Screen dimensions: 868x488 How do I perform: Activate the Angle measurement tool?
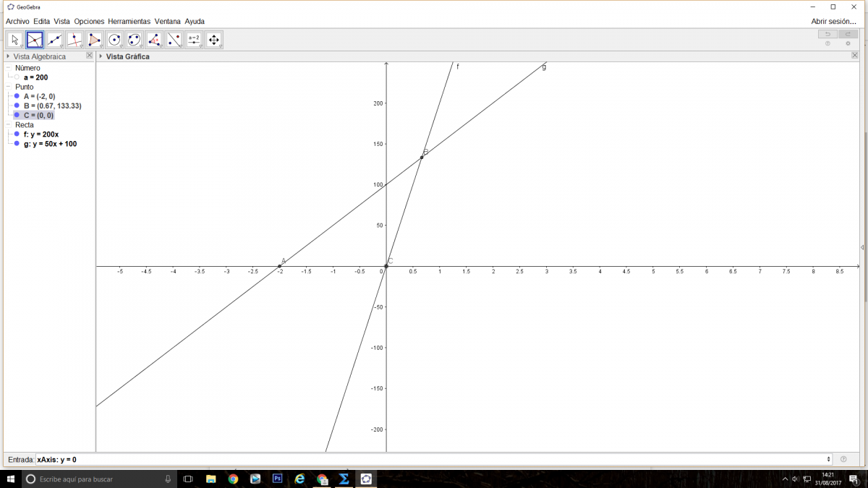point(154,40)
